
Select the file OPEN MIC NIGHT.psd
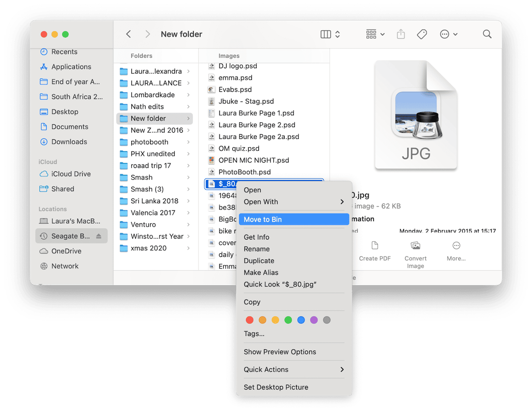point(264,160)
